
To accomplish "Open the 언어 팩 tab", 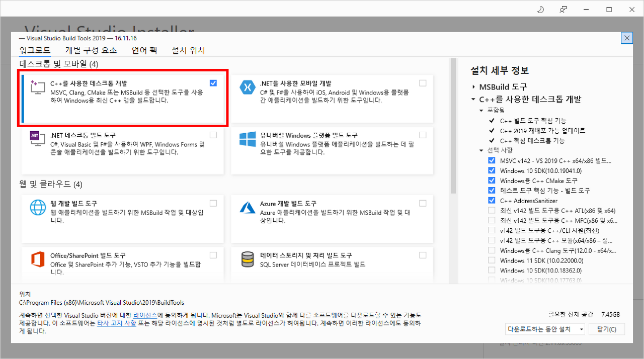I will [x=144, y=50].
